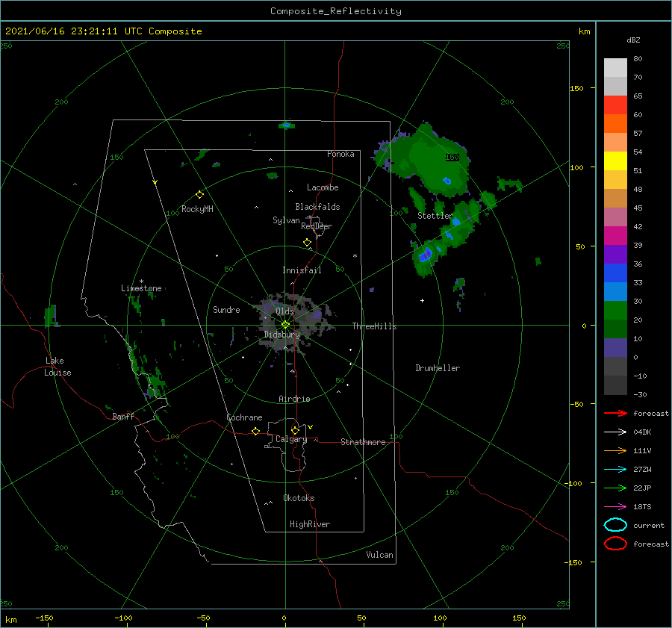
Task: Click the magenta 18TS arrow icon
Action: coord(615,507)
